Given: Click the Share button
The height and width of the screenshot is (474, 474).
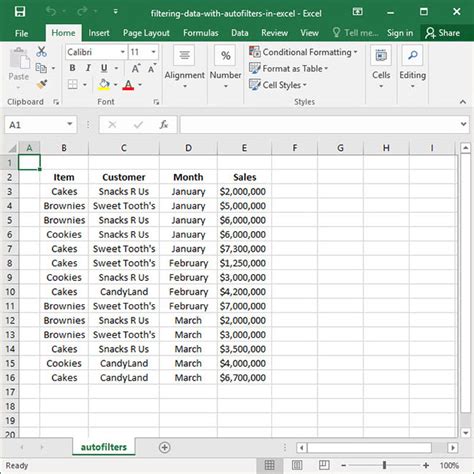Looking at the screenshot, I should [443, 33].
